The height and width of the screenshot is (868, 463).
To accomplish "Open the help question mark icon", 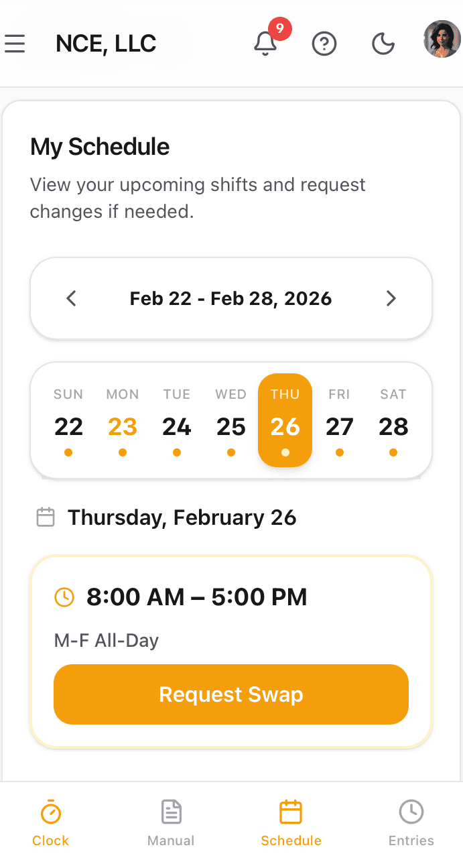I will (x=324, y=44).
